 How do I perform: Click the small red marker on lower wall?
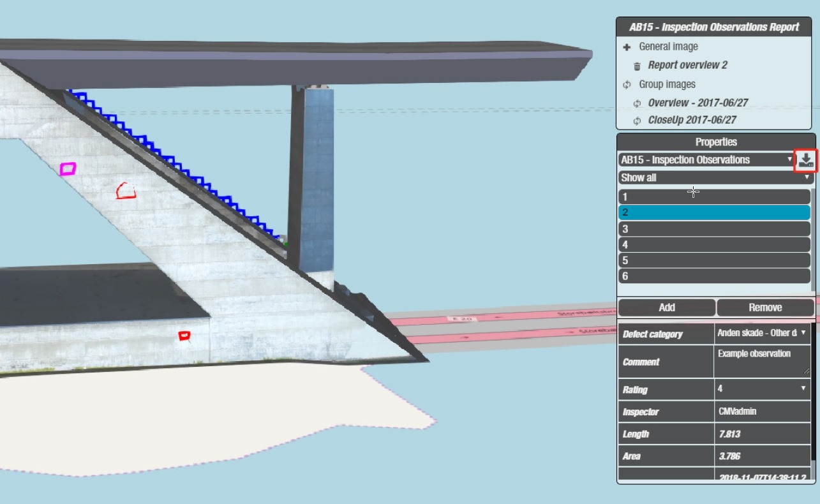click(184, 335)
